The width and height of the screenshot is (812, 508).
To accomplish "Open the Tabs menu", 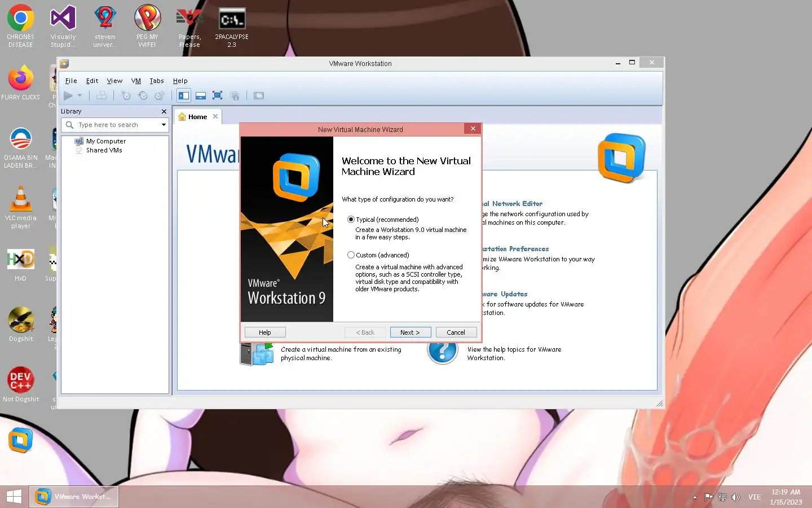I will coord(157,81).
